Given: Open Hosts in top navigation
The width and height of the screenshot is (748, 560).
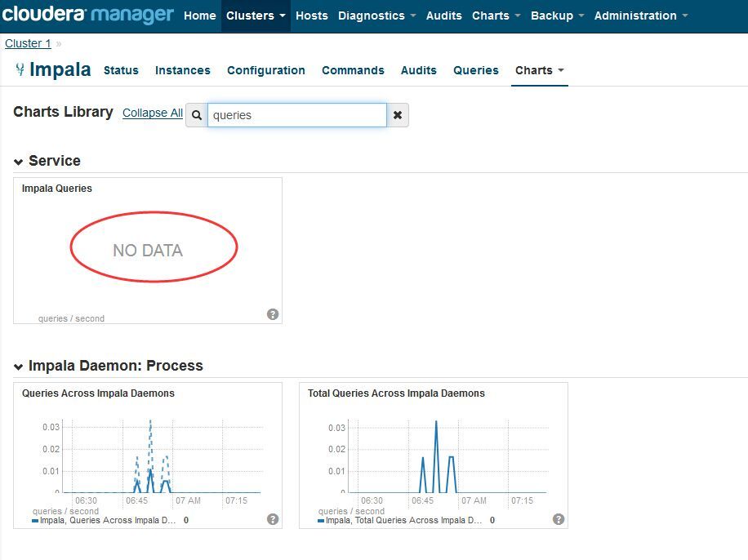Looking at the screenshot, I should coord(311,16).
